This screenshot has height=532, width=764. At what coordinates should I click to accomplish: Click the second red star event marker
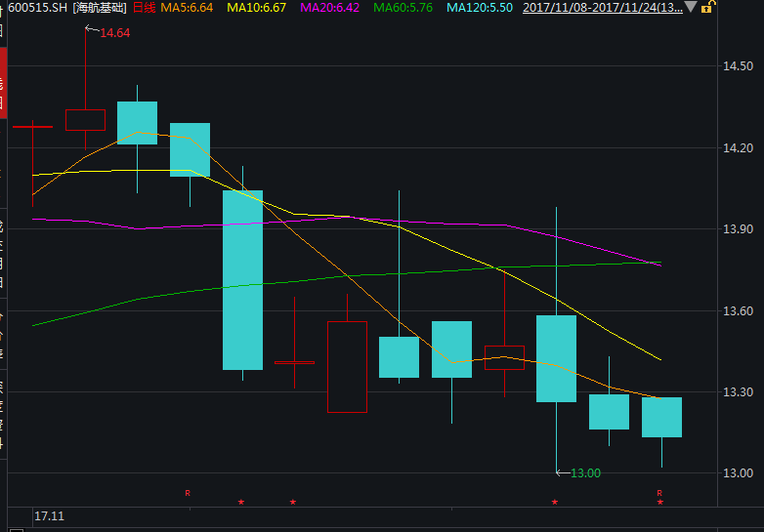[293, 503]
